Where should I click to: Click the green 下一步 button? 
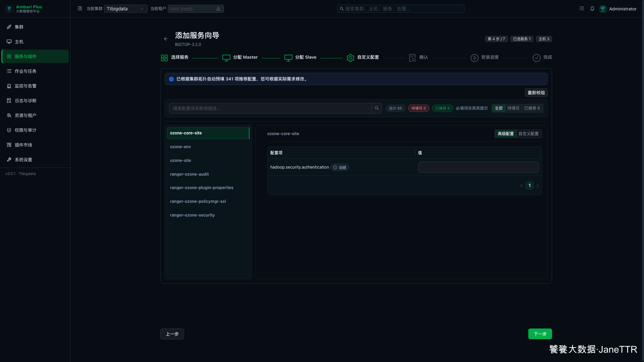click(540, 334)
